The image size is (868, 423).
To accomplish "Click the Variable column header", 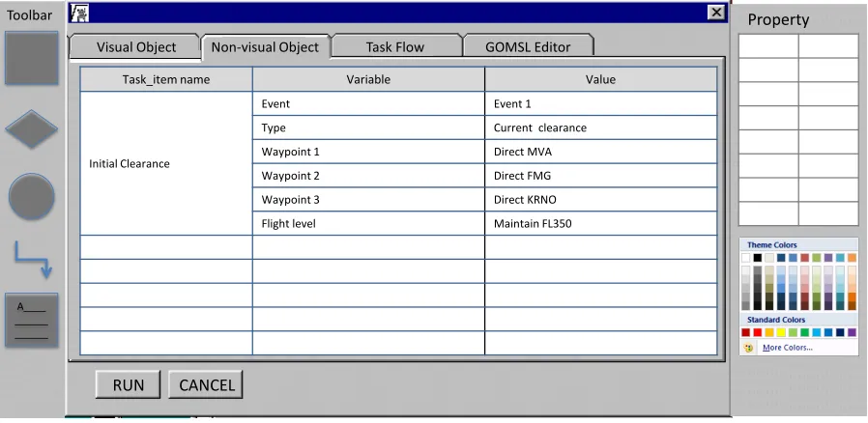I will (x=368, y=79).
